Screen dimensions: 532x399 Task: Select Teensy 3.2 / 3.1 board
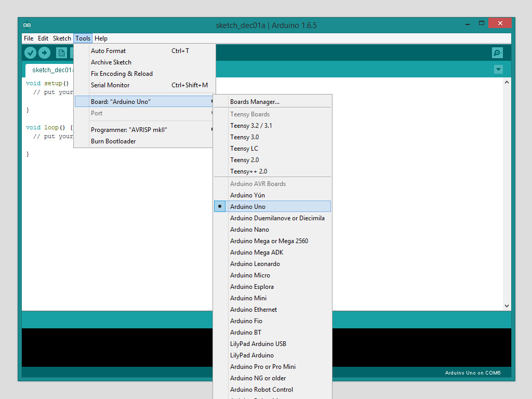click(272, 126)
